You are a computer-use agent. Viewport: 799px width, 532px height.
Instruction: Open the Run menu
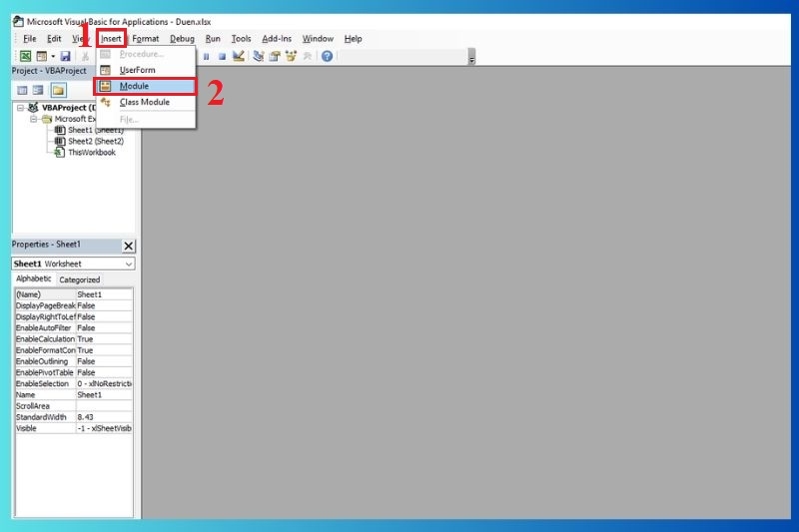tap(213, 39)
